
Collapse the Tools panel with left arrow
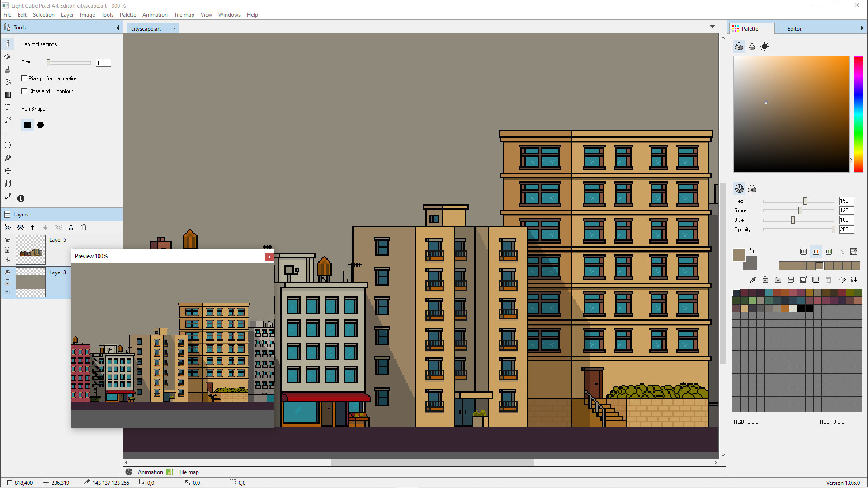117,28
